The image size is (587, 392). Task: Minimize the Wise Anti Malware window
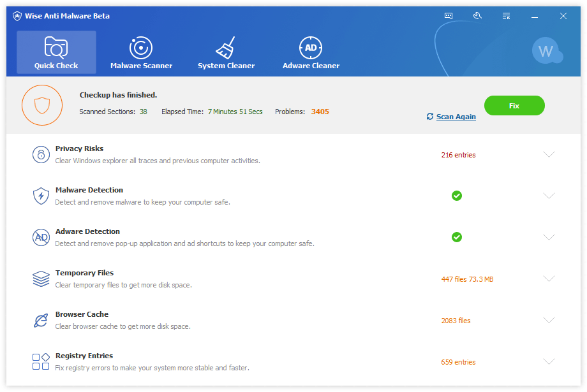pyautogui.click(x=535, y=16)
